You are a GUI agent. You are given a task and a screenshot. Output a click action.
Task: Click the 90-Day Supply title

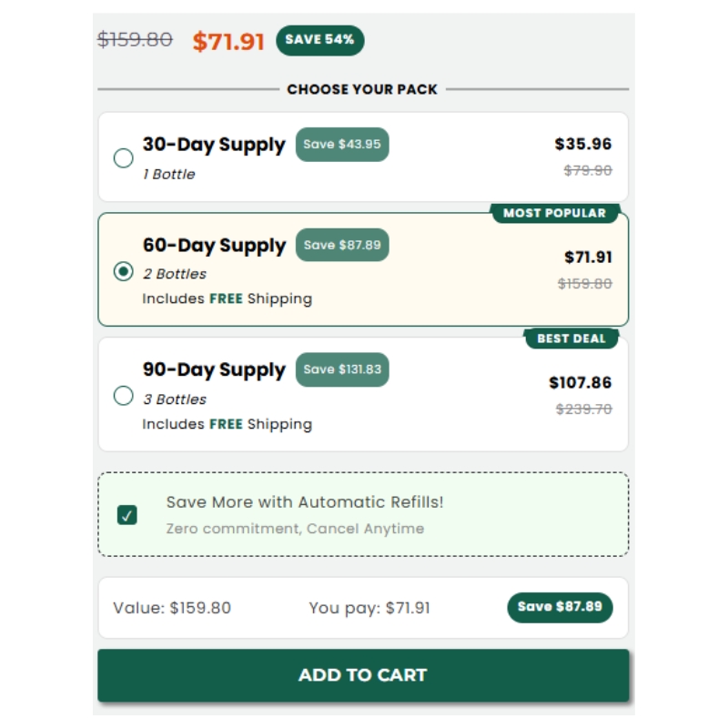click(214, 370)
